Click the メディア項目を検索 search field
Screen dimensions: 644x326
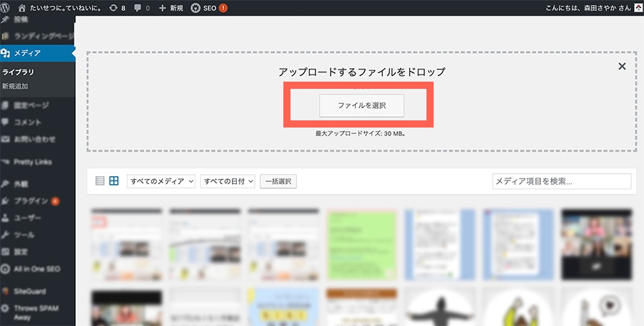562,181
